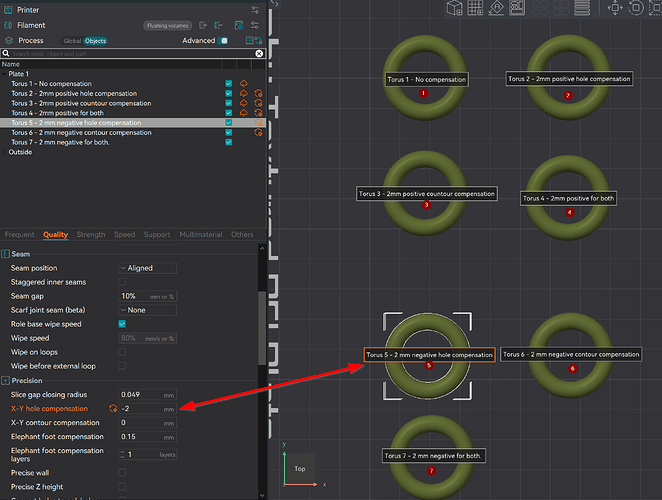
Task: Click X-Y hole compensation value field
Action: [147, 408]
